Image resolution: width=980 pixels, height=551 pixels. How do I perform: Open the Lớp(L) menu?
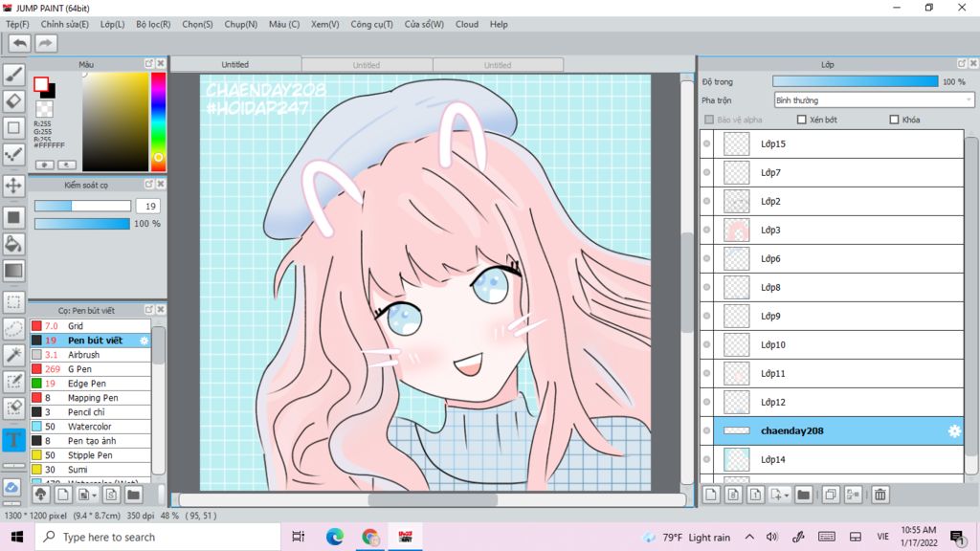113,24
